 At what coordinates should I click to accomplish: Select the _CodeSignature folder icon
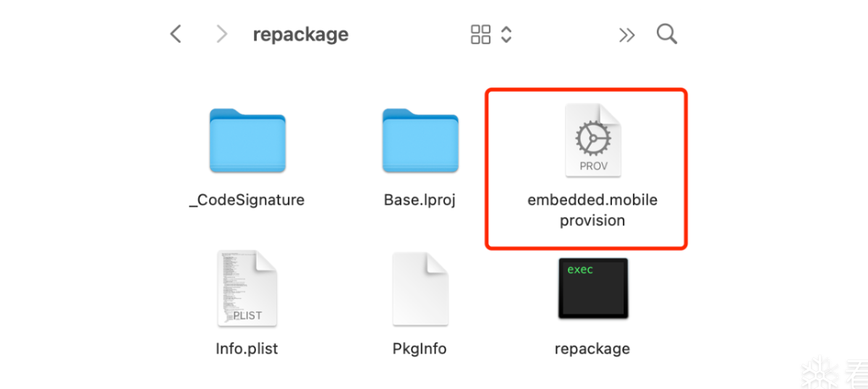[x=247, y=140]
